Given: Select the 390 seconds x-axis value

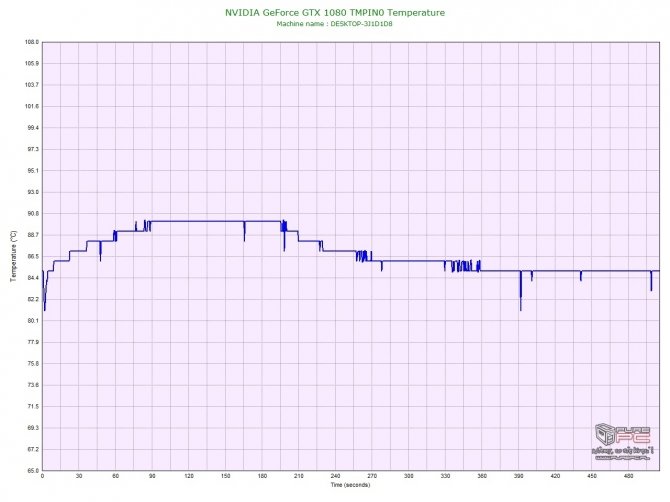Looking at the screenshot, I should (519, 476).
